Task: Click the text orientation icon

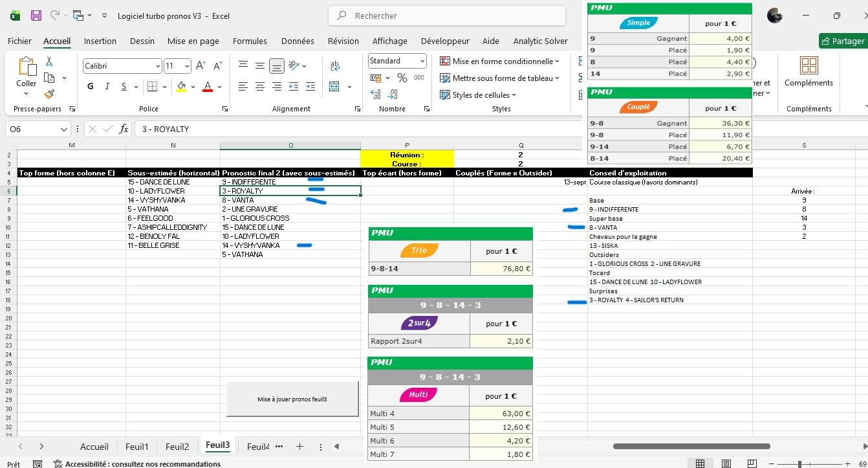Action: pyautogui.click(x=294, y=65)
